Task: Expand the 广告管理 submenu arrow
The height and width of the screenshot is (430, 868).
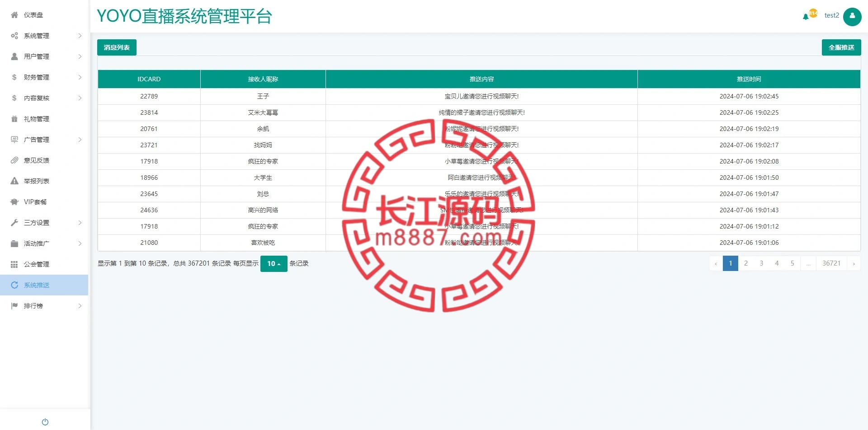Action: [x=80, y=140]
